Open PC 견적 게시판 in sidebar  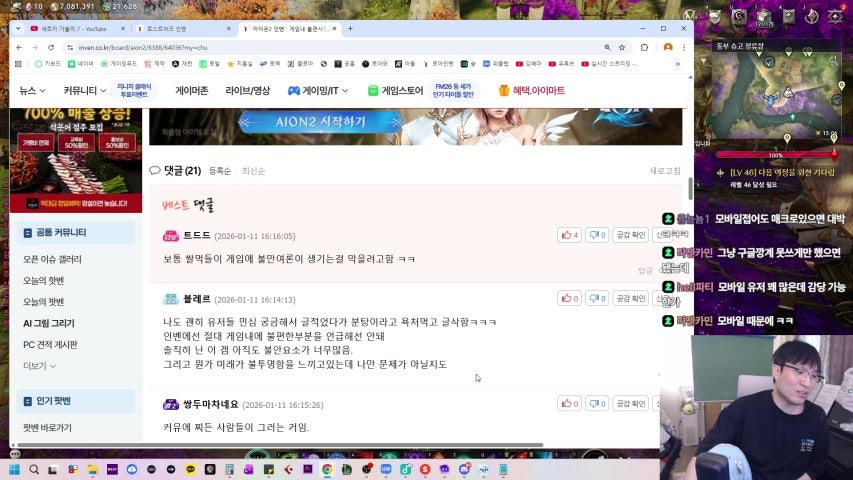click(50, 344)
